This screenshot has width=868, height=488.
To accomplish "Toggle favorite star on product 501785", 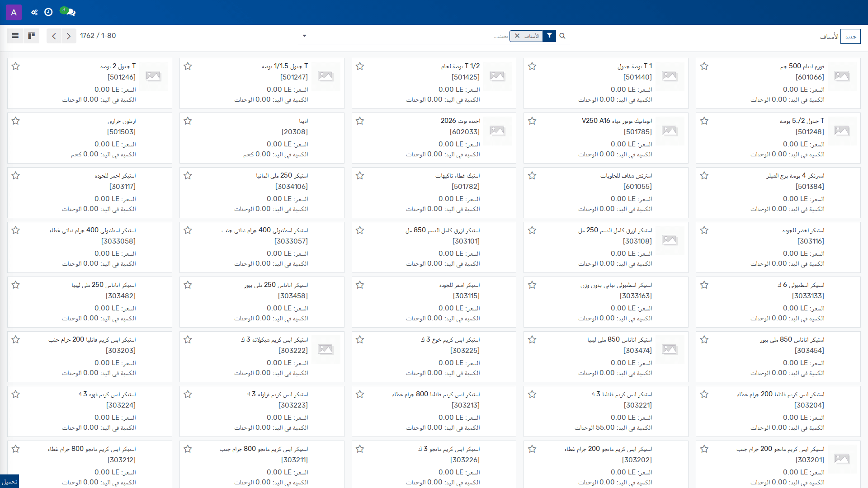I will 532,121.
